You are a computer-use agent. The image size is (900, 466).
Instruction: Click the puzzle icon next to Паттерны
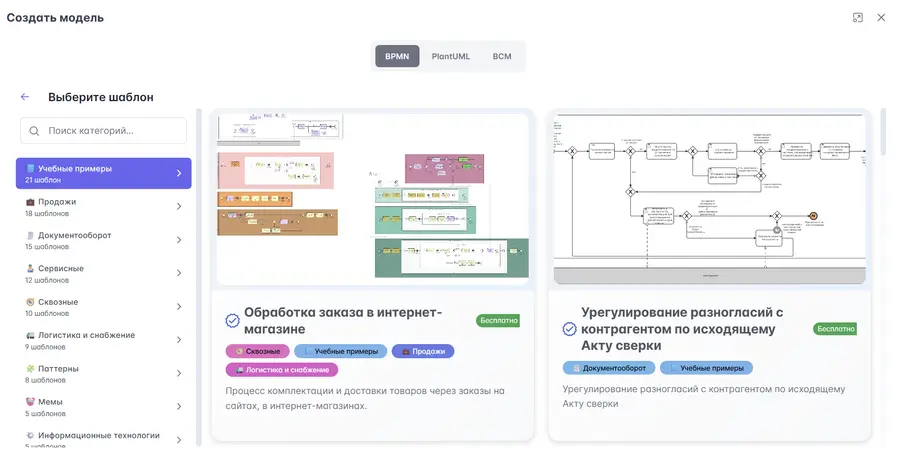[x=30, y=368]
